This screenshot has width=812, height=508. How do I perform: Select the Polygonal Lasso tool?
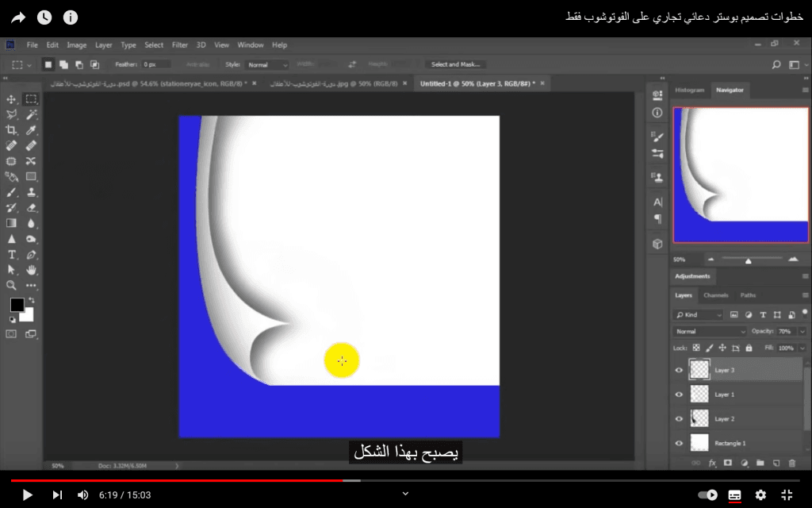click(11, 114)
